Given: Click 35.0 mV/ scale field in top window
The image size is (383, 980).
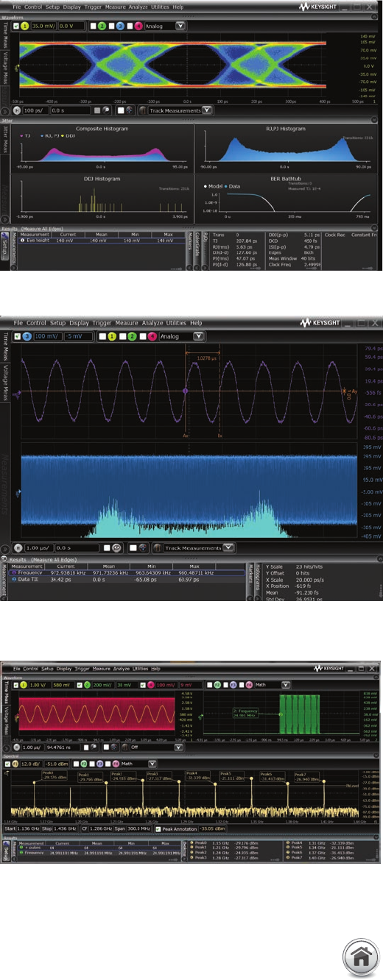Looking at the screenshot, I should pyautogui.click(x=43, y=26).
